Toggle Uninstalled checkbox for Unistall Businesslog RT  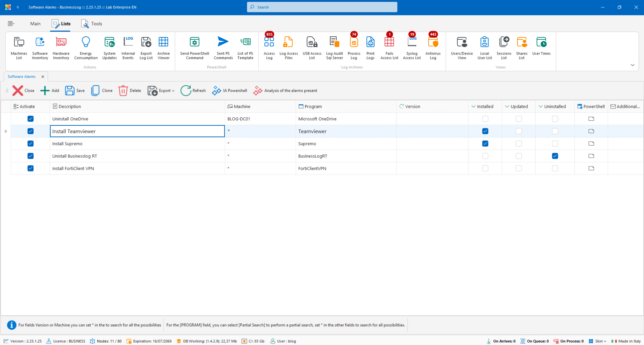[555, 156]
